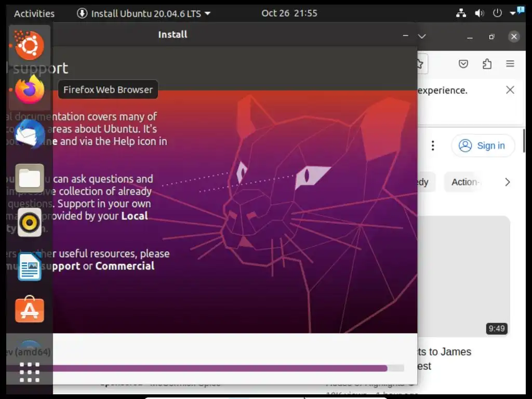Click the video title mentioning James

pyautogui.click(x=444, y=358)
